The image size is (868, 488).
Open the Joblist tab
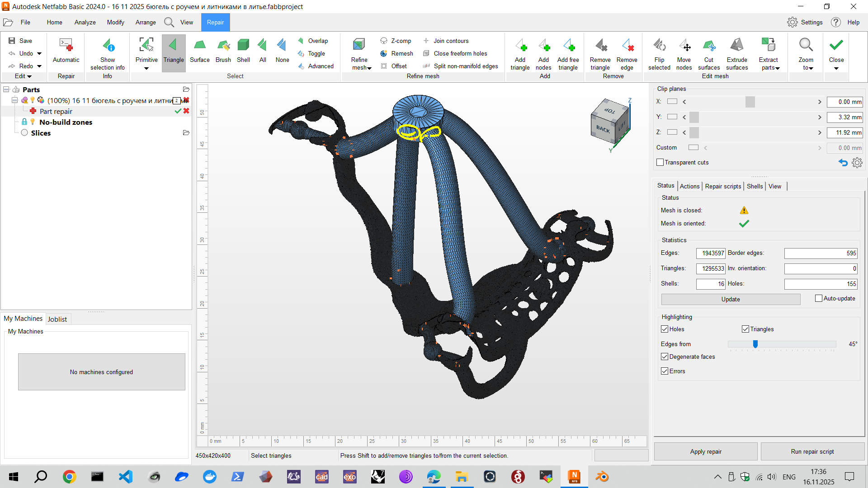[58, 319]
